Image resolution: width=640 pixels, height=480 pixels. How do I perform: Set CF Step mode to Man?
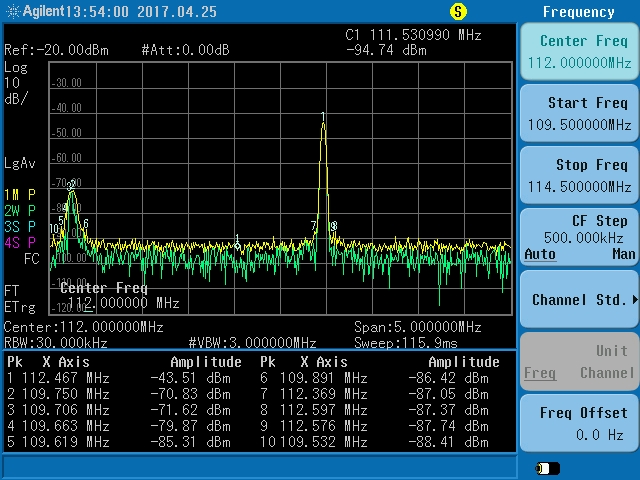pyautogui.click(x=623, y=255)
